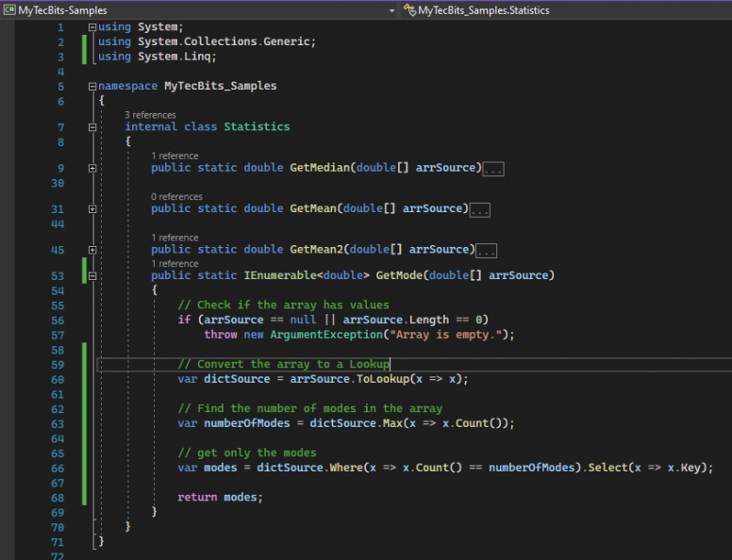Open the MyTecBits-Samples project dropdown arrow
The height and width of the screenshot is (560, 732).
point(391,9)
